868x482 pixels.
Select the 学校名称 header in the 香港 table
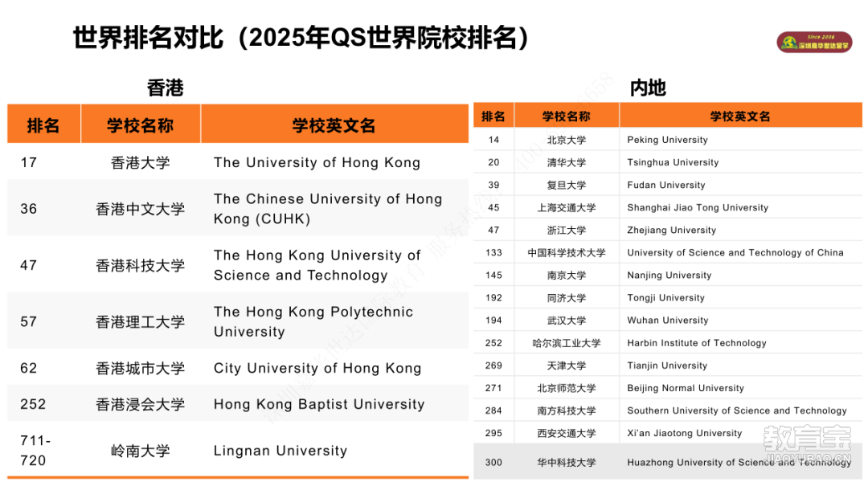(140, 125)
